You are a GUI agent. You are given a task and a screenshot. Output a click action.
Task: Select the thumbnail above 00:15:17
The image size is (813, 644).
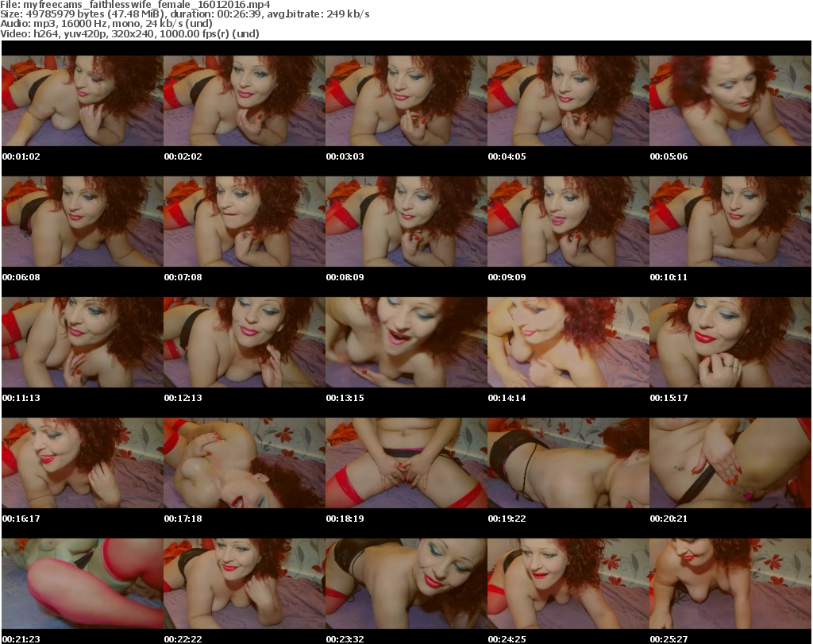tap(730, 342)
